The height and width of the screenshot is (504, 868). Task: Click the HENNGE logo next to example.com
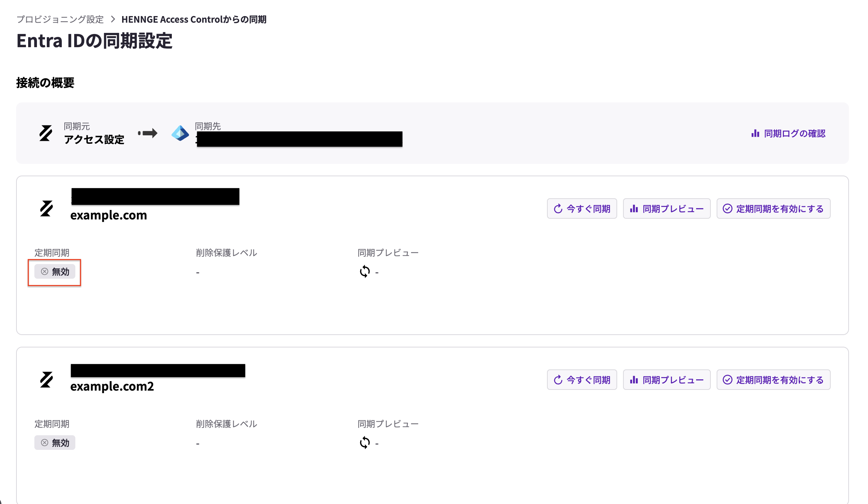click(x=46, y=208)
